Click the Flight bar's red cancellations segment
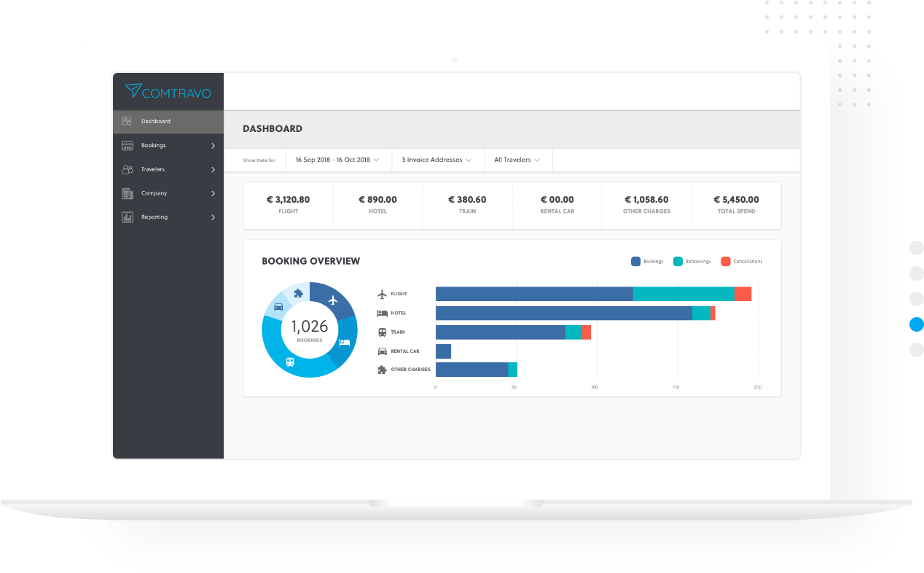Screen dimensions: 924x573 [743, 294]
